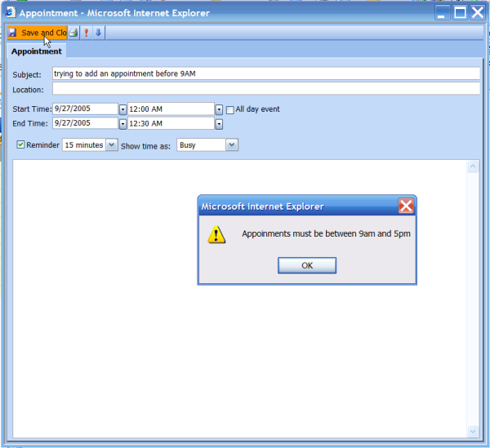Viewport: 490px width, 448px height.
Task: Set high importance with the red exclamation icon
Action: (87, 33)
